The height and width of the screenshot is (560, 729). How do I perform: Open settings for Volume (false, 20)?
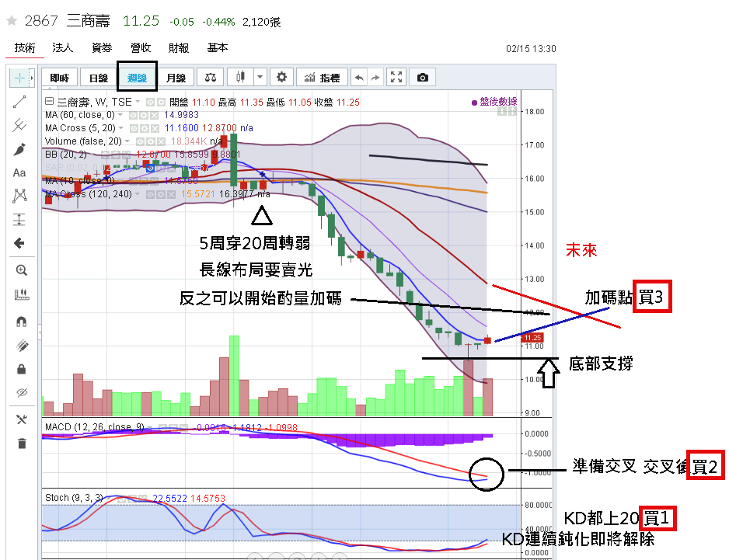click(x=151, y=141)
